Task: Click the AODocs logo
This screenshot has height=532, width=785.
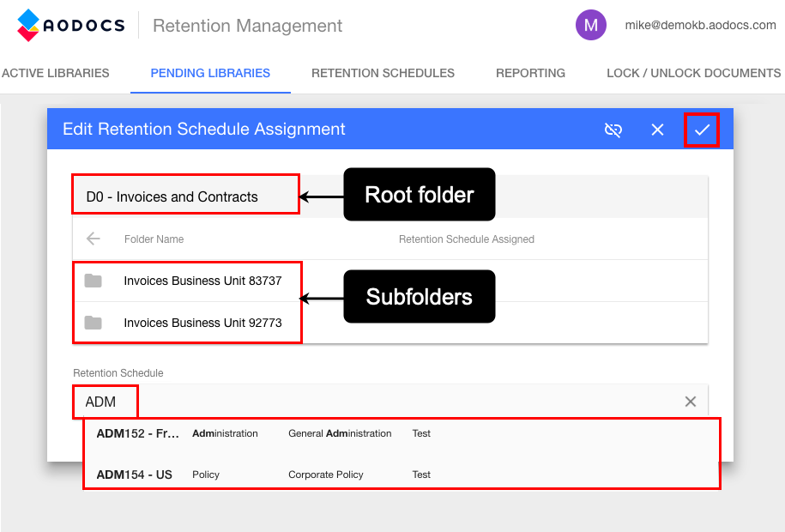Action: [x=69, y=25]
